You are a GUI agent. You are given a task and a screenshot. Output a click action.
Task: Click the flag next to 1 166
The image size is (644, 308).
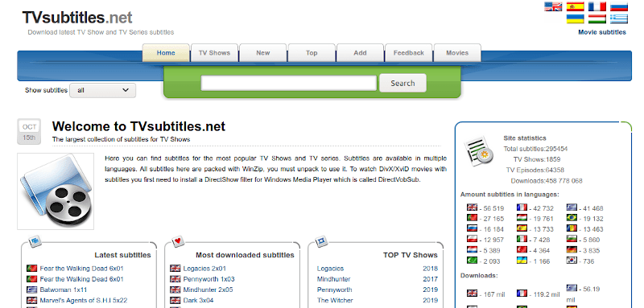pyautogui.click(x=522, y=261)
